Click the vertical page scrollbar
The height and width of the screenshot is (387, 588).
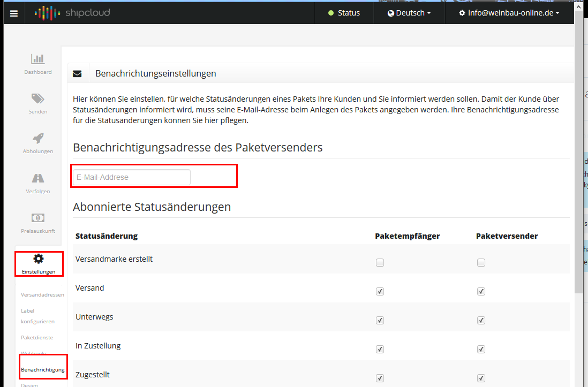[578, 161]
